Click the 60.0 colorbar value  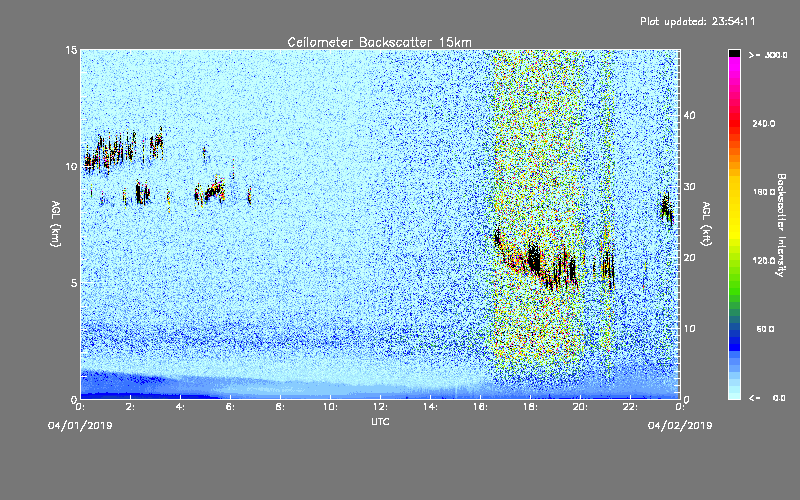point(765,329)
